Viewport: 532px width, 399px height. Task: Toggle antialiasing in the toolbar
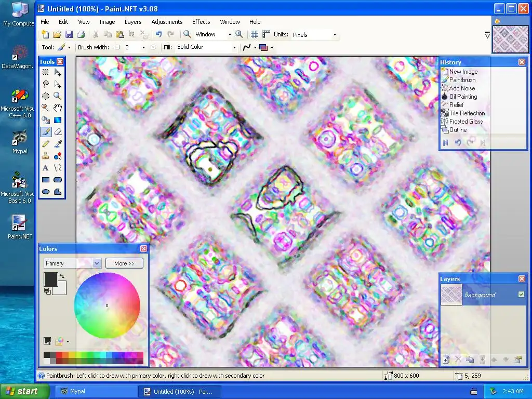click(247, 47)
